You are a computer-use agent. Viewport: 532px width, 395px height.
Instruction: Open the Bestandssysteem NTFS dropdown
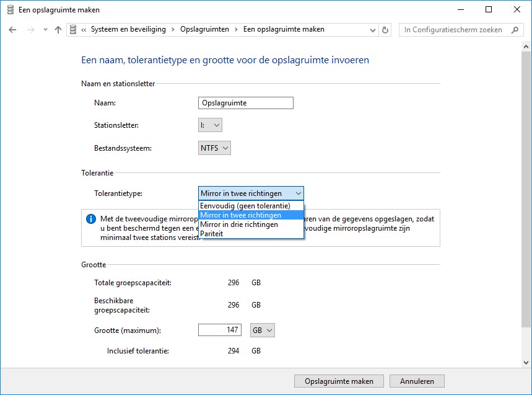pyautogui.click(x=214, y=148)
